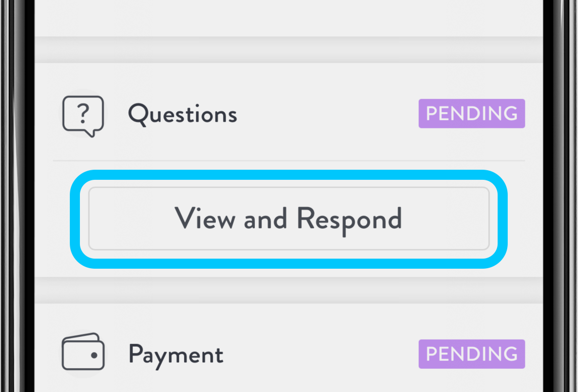Tap the question mark inside the speech bubble
The width and height of the screenshot is (578, 392).
(x=83, y=113)
